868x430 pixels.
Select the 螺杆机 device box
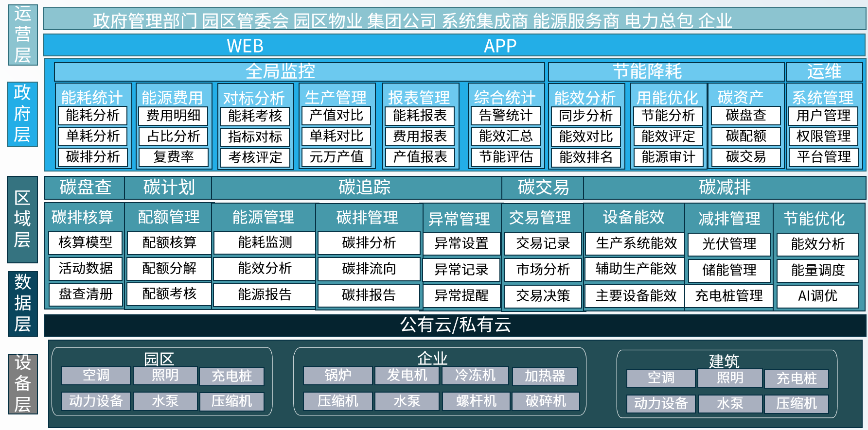point(476,401)
